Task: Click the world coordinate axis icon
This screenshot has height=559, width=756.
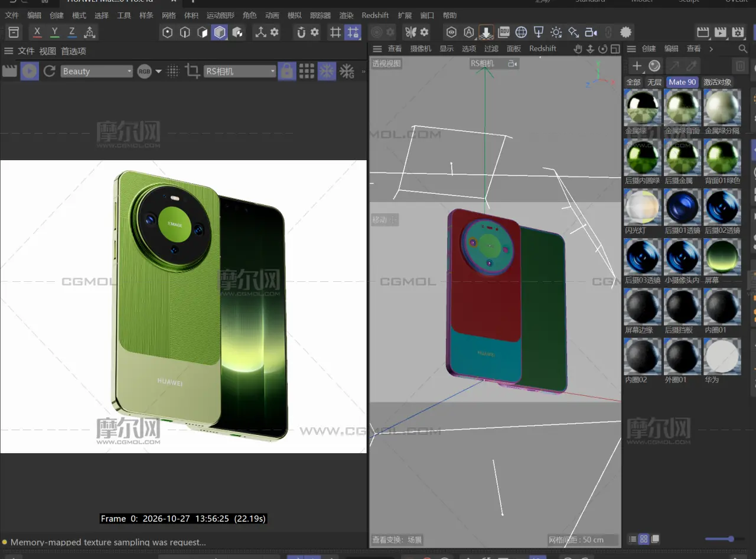Action: pos(90,32)
